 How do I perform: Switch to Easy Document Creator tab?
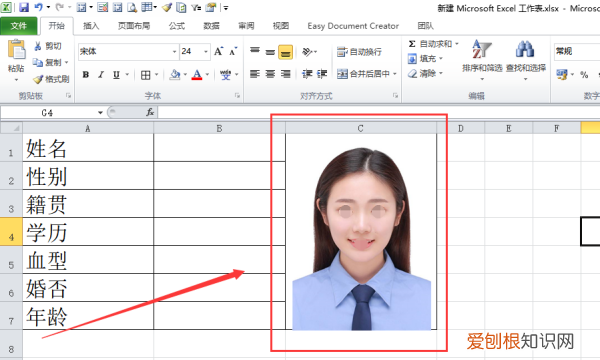point(353,26)
